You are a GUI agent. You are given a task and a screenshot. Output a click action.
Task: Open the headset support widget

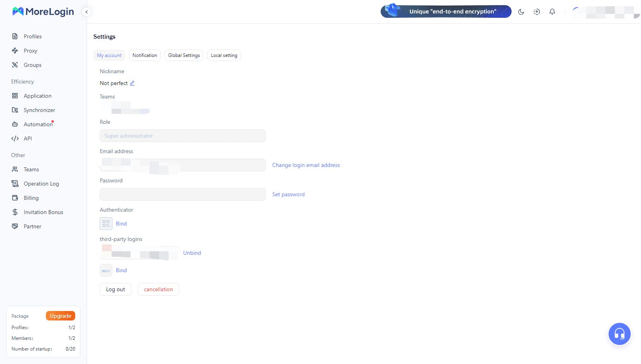click(x=619, y=334)
